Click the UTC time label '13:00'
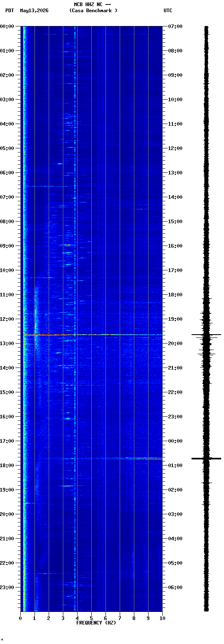Screen dimensions: 224x644 pyautogui.click(x=175, y=173)
